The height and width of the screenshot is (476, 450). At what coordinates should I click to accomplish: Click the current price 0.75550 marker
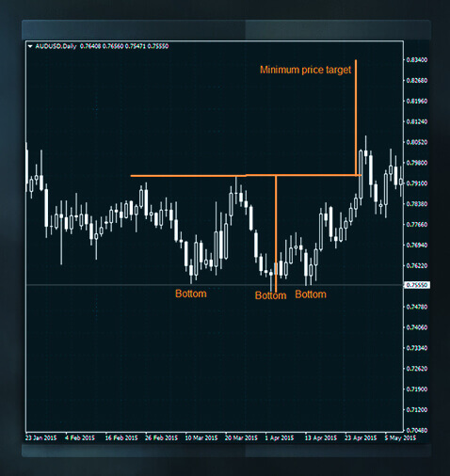(417, 285)
